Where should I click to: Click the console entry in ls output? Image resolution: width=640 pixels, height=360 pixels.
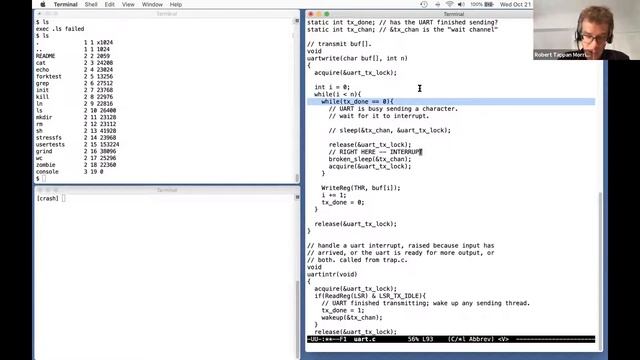click(47, 172)
